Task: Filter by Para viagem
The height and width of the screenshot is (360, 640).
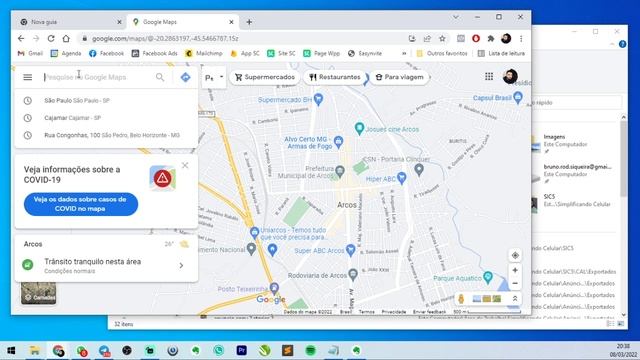Action: 400,77
